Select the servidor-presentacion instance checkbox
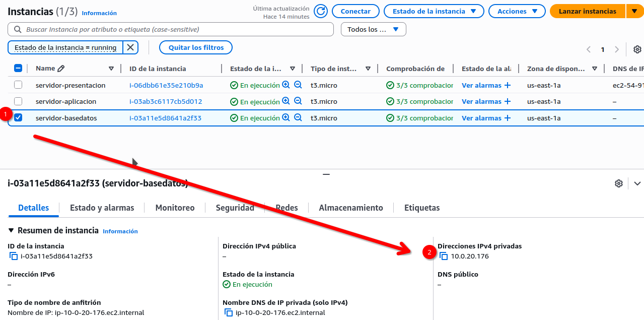 pos(18,85)
